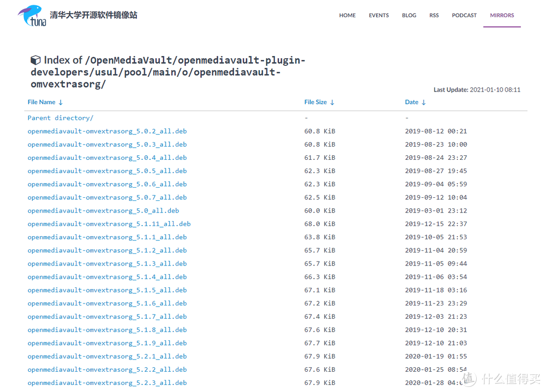The width and height of the screenshot is (546, 392).
Task: Download omvextrasorg_5.0.6_all.deb
Action: pos(107,184)
